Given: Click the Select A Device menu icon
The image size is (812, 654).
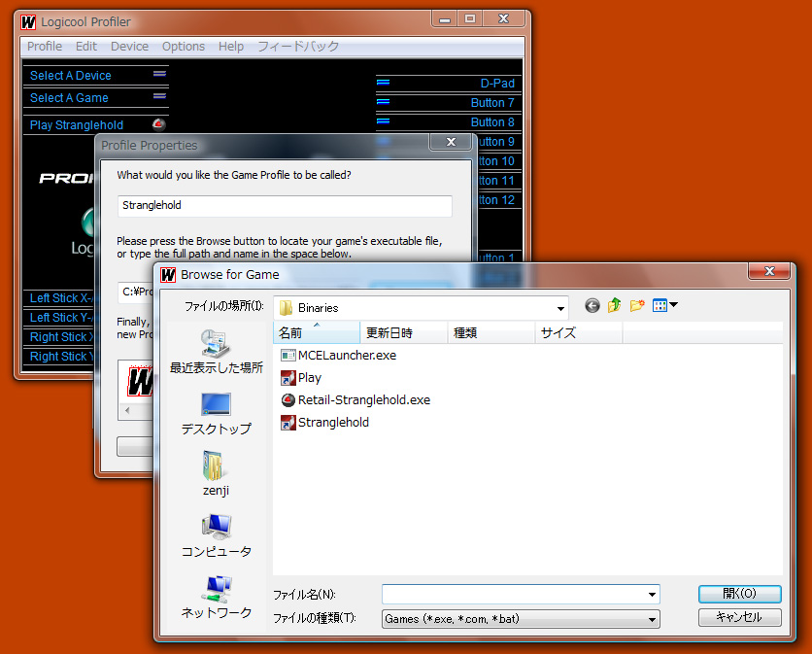Looking at the screenshot, I should point(159,74).
